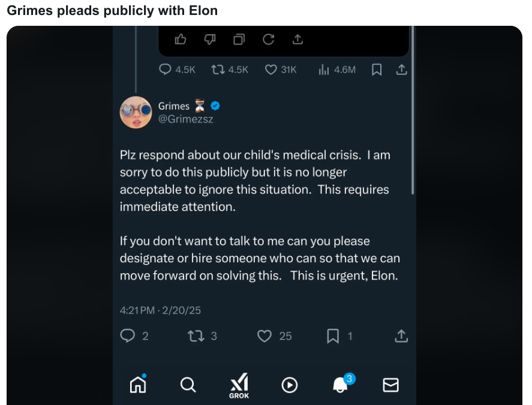Image resolution: width=532 pixels, height=405 pixels.
Task: Open replies on the post with 4.5K comments
Action: [x=177, y=70]
